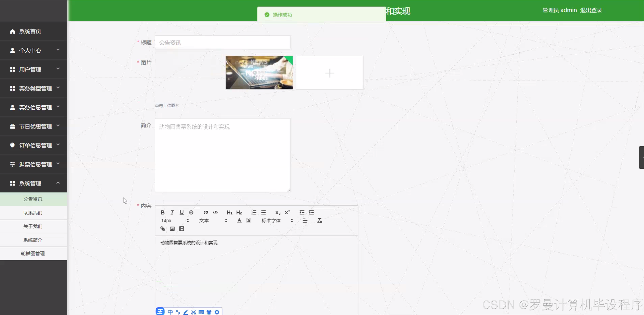644x315 pixels.
Task: Open the text alignment dropdown
Action: pyautogui.click(x=305, y=221)
